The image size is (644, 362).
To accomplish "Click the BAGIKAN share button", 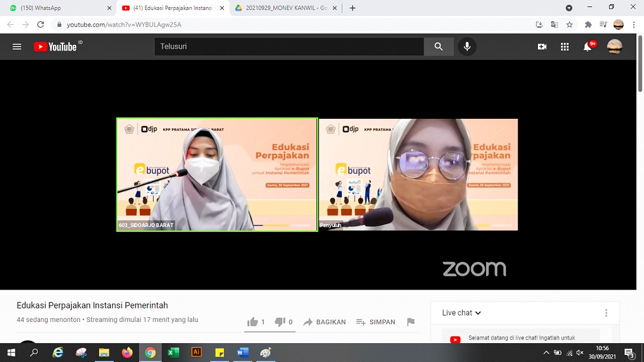I will 324,322.
